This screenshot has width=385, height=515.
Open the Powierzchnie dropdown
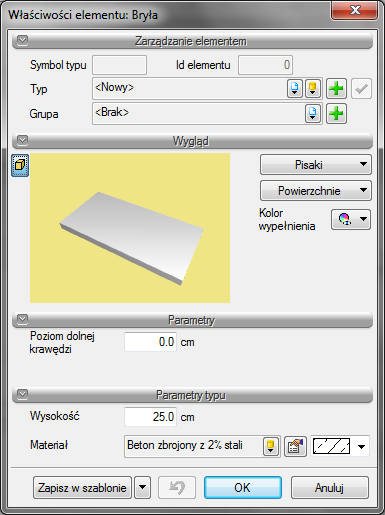(316, 191)
